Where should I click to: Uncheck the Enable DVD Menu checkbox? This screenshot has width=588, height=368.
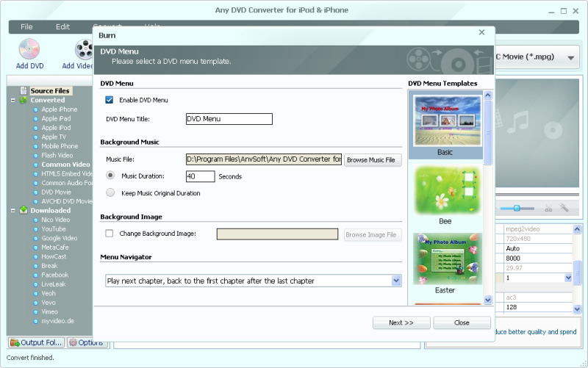[x=110, y=100]
